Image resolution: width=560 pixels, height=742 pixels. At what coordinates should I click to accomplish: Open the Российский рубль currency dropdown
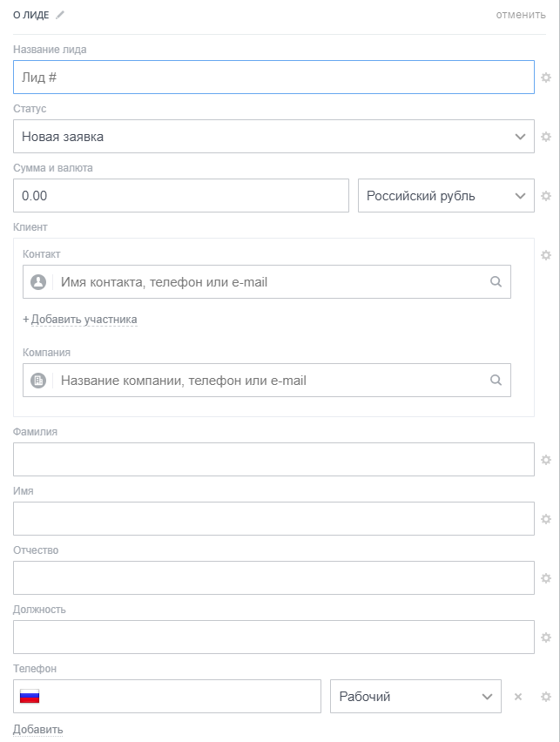pyautogui.click(x=446, y=196)
